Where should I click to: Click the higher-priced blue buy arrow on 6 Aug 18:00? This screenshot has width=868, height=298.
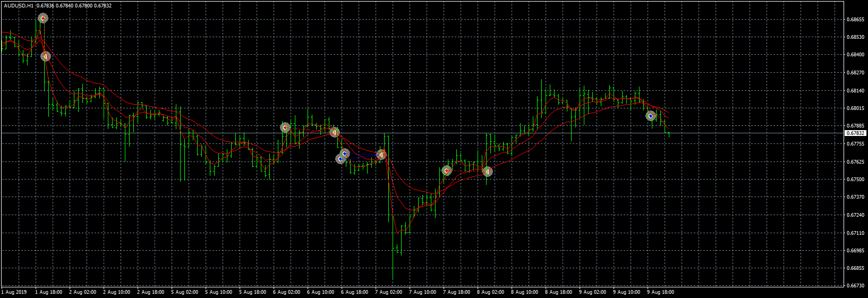point(345,154)
